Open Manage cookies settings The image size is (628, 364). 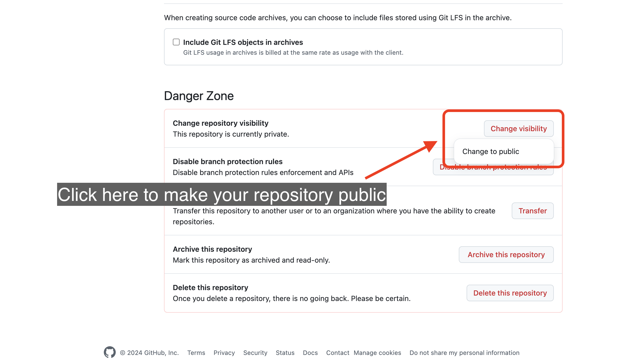coord(377,353)
